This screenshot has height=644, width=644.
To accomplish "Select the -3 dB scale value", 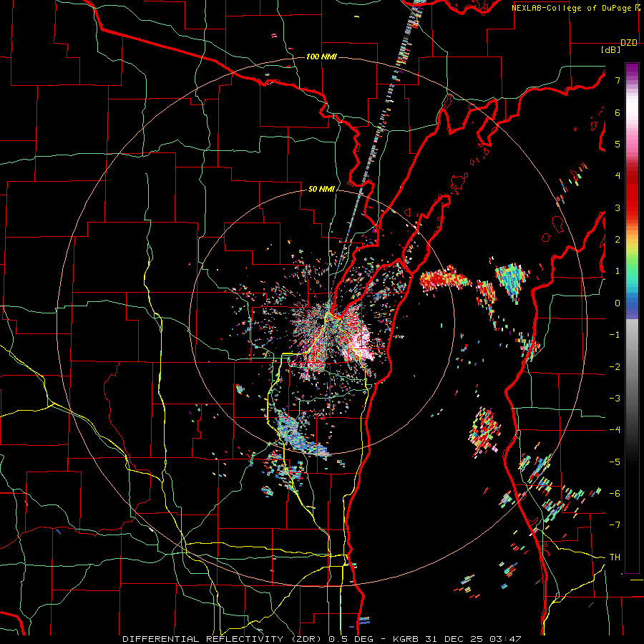I will 615,399.
